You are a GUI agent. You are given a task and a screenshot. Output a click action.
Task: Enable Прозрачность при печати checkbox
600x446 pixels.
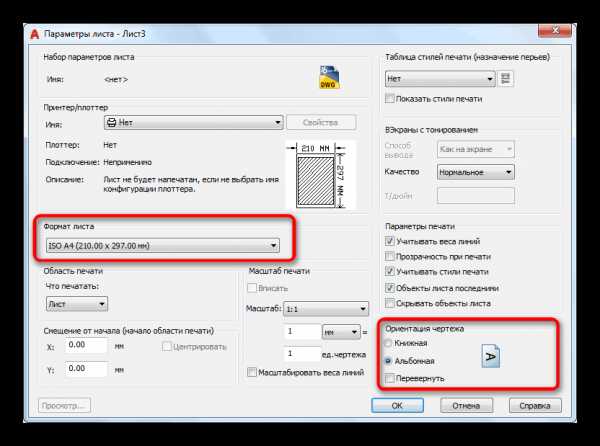(x=390, y=256)
